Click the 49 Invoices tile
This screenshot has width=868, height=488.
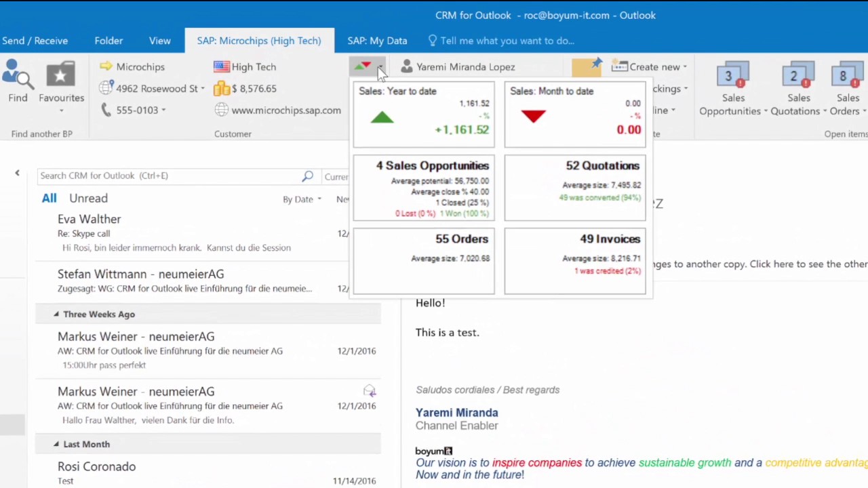click(575, 260)
